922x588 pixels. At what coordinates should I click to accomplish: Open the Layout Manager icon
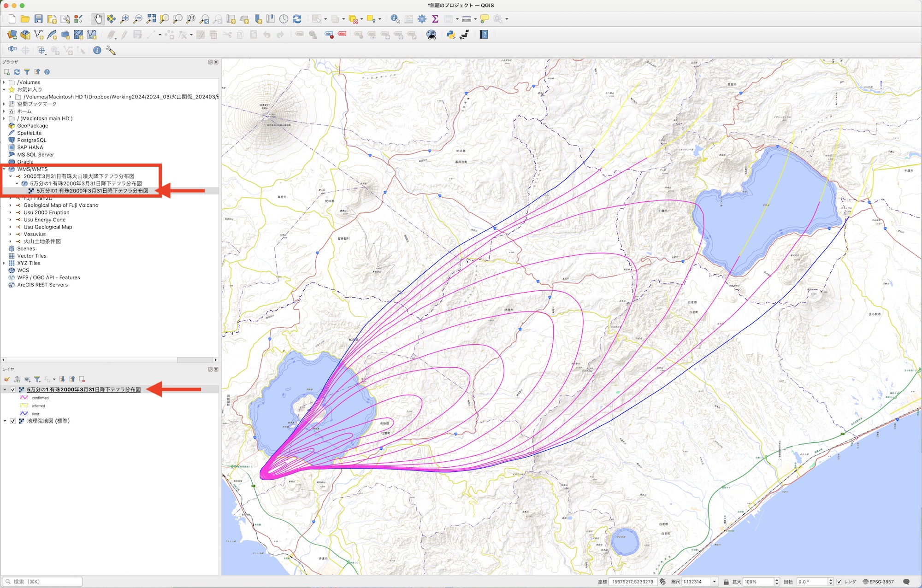pos(65,19)
